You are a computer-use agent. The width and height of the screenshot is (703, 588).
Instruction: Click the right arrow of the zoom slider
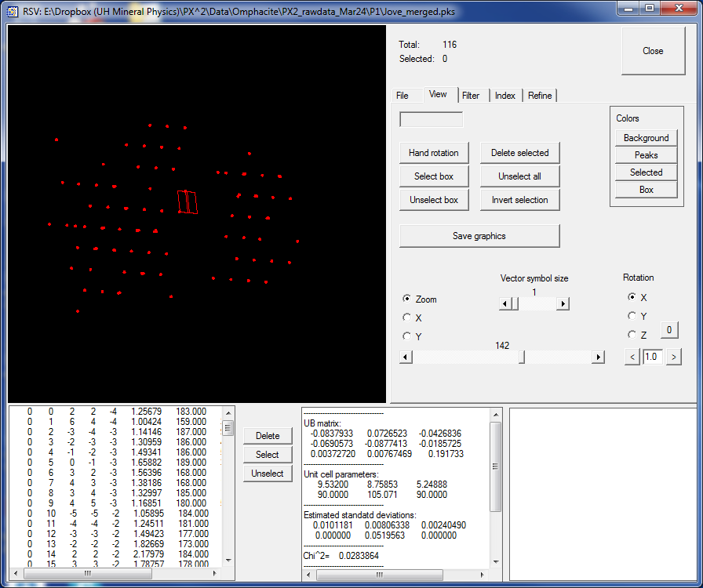coord(598,358)
